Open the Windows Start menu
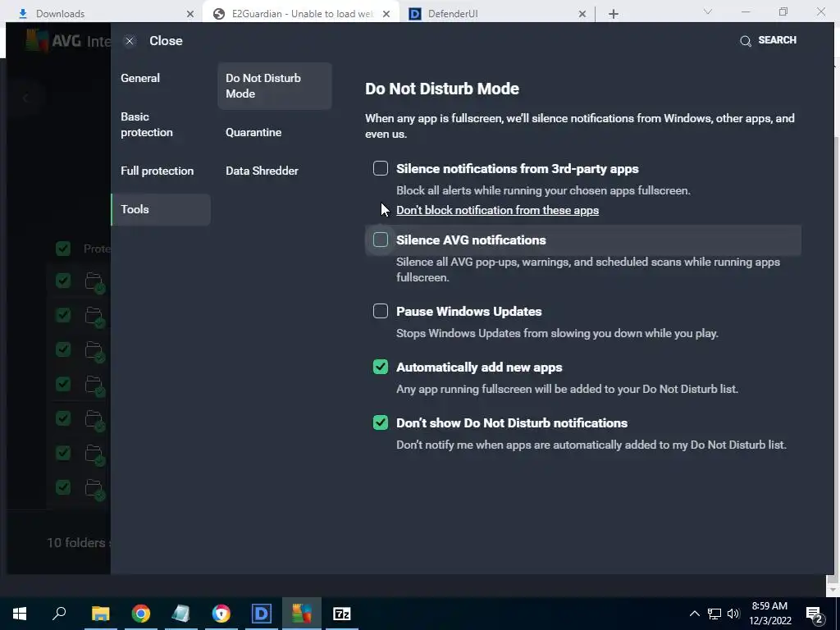 pos(20,614)
